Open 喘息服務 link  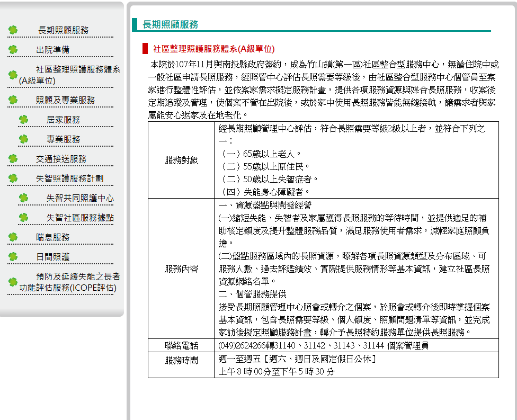click(53, 237)
